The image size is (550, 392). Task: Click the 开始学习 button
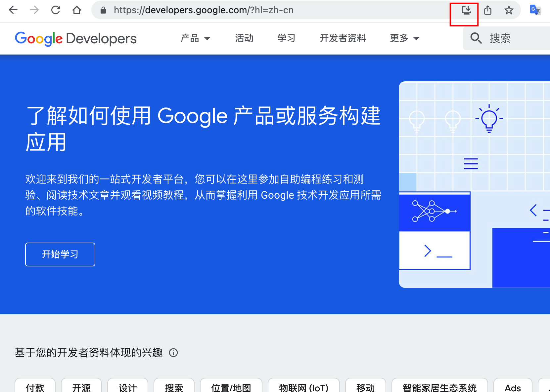click(x=60, y=255)
